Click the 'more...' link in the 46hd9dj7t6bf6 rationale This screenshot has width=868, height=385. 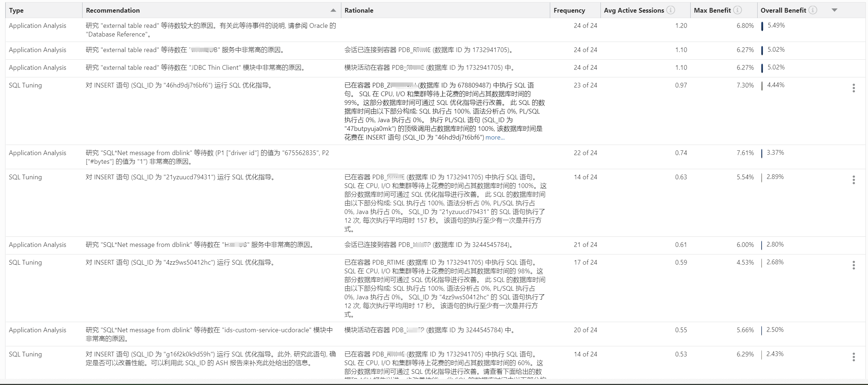(x=495, y=137)
